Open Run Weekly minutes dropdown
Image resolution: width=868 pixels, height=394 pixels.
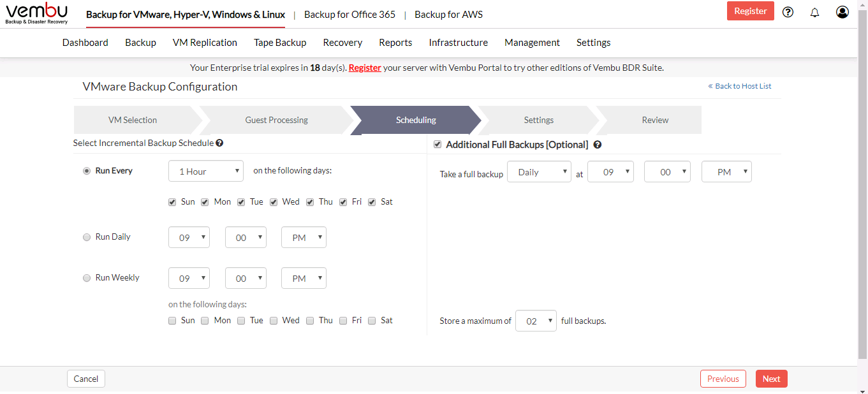[x=246, y=278]
